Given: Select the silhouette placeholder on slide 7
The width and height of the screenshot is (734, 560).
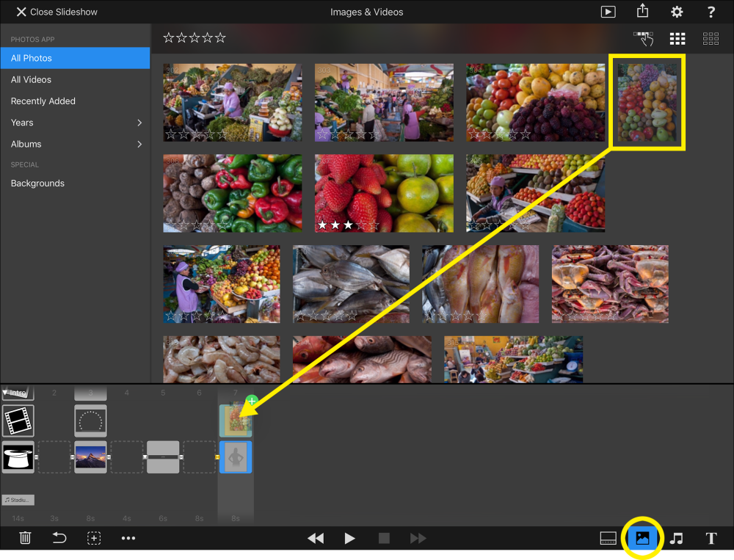Looking at the screenshot, I should pos(236,457).
